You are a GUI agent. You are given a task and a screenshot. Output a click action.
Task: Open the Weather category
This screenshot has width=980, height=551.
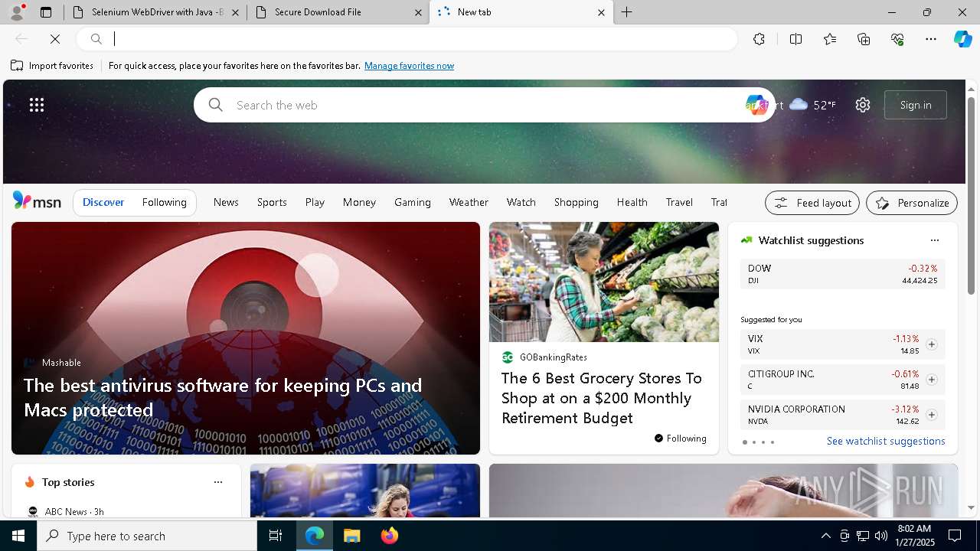point(469,202)
